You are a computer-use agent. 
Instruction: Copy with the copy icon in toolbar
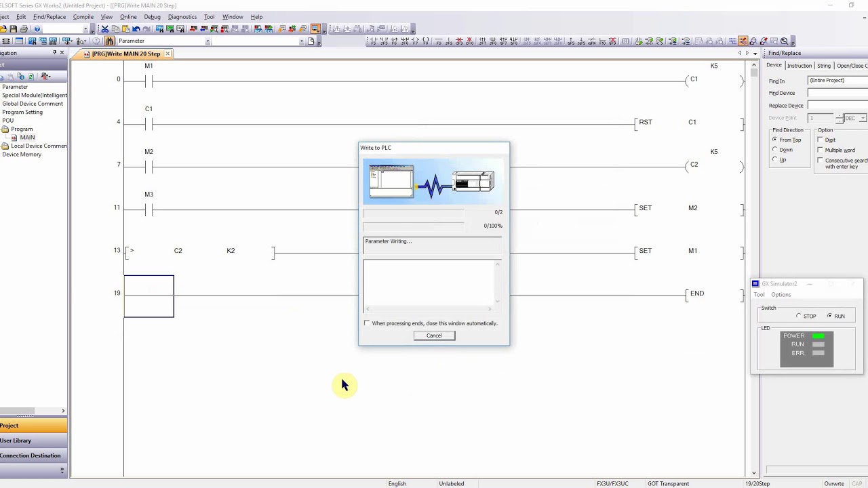coord(115,29)
